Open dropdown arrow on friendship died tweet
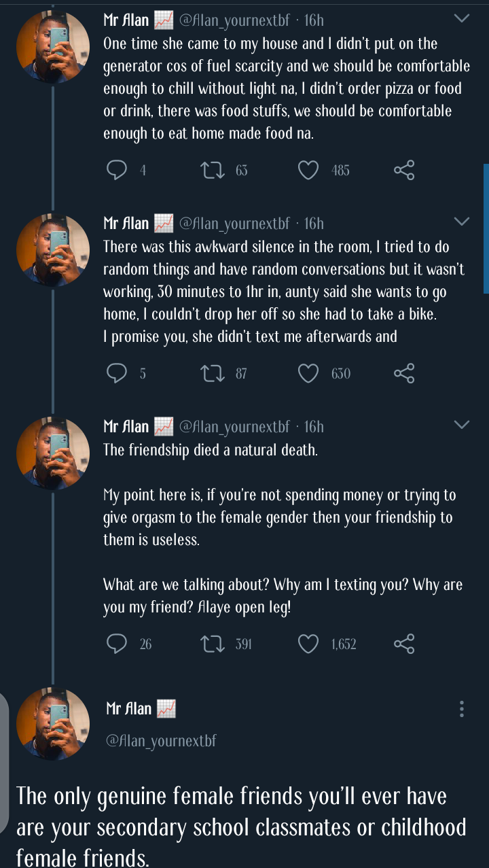This screenshot has height=868, width=489. point(461,425)
